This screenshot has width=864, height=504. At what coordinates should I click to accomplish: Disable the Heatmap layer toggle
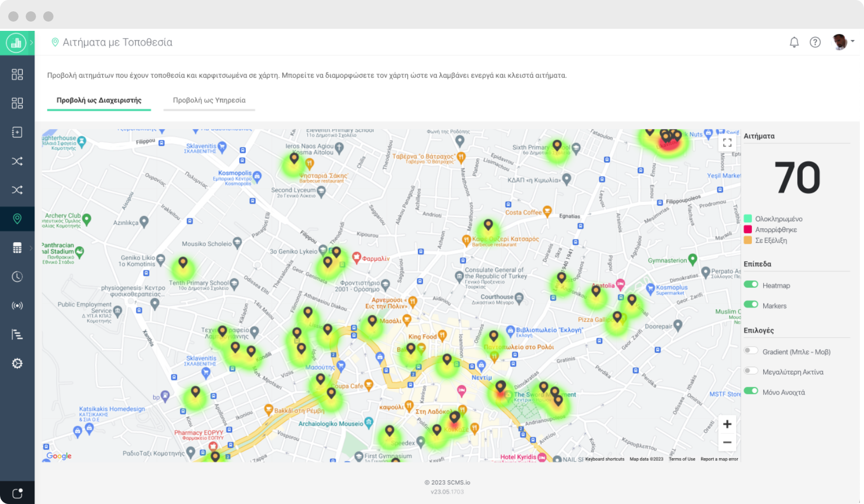tap(751, 285)
